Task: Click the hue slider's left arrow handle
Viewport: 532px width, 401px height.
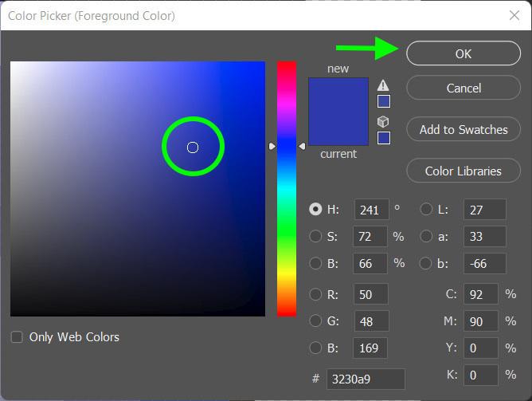Action: pos(272,146)
